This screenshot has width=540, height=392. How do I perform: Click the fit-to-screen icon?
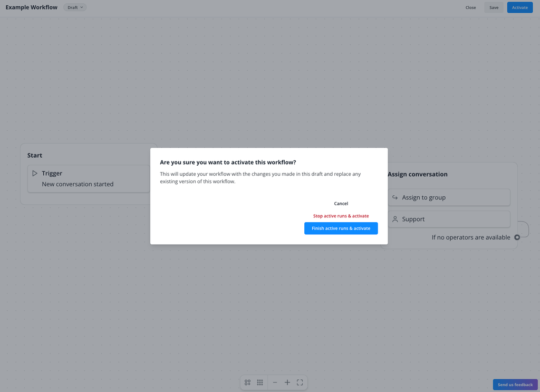point(300,383)
